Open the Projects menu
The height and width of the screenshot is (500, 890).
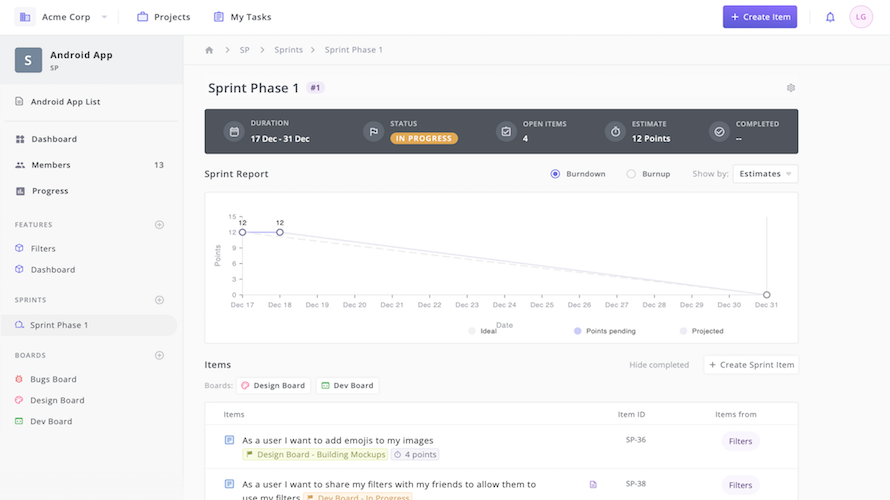point(163,17)
